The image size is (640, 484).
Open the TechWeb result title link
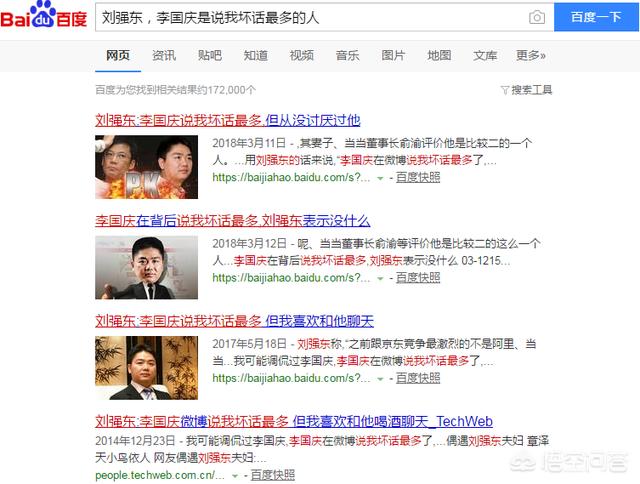(294, 421)
